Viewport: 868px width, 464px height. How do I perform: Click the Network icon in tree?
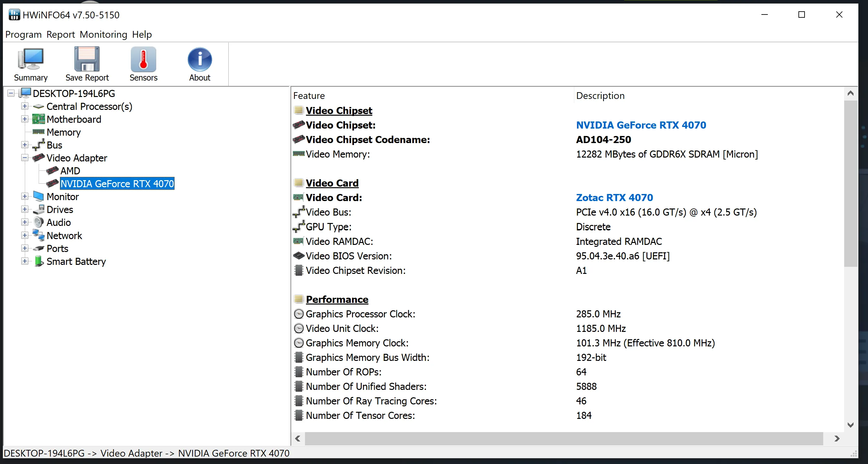tap(38, 235)
